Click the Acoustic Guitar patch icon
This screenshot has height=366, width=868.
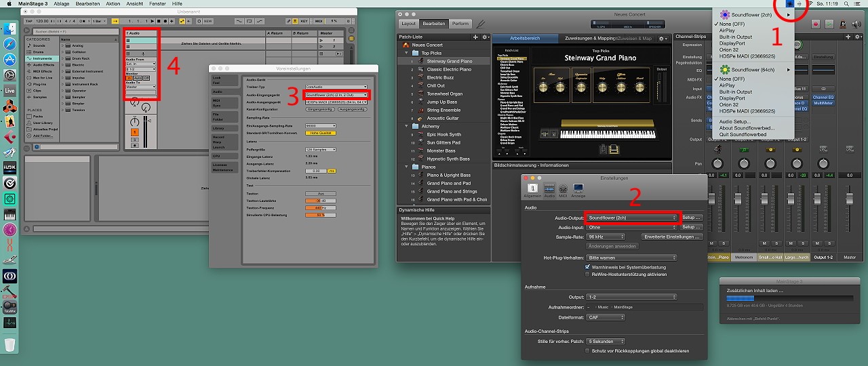point(420,118)
